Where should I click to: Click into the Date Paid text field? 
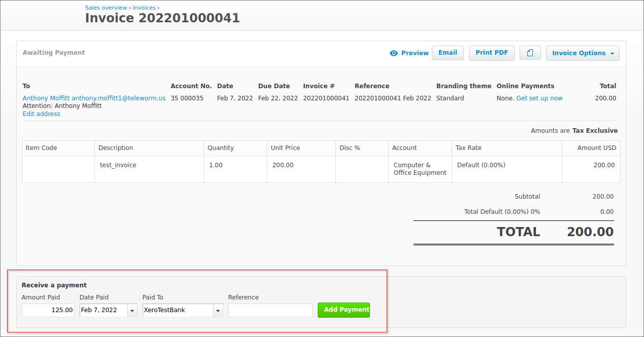103,310
